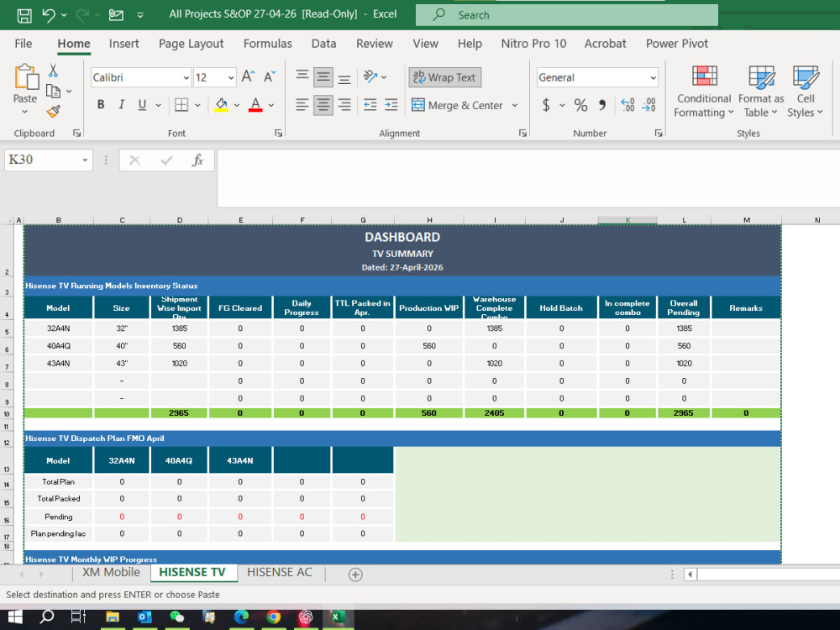Open the taskbar search magnifier
This screenshot has width=840, height=630.
(x=47, y=617)
